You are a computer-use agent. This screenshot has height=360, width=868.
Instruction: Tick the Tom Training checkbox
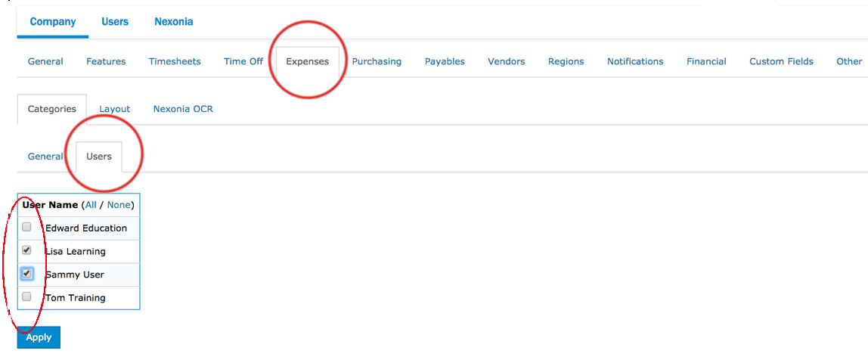(x=27, y=297)
